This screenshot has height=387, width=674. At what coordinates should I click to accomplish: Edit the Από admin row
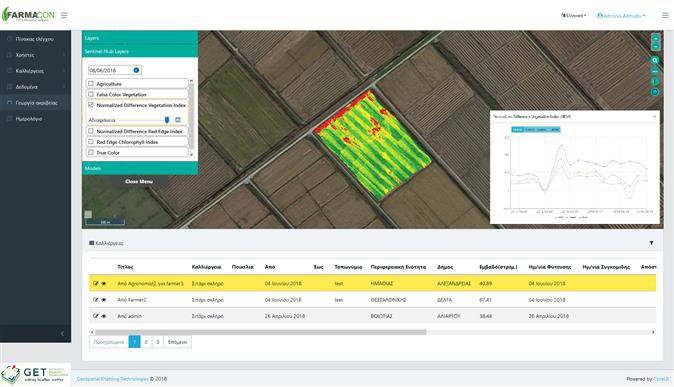[x=95, y=316]
